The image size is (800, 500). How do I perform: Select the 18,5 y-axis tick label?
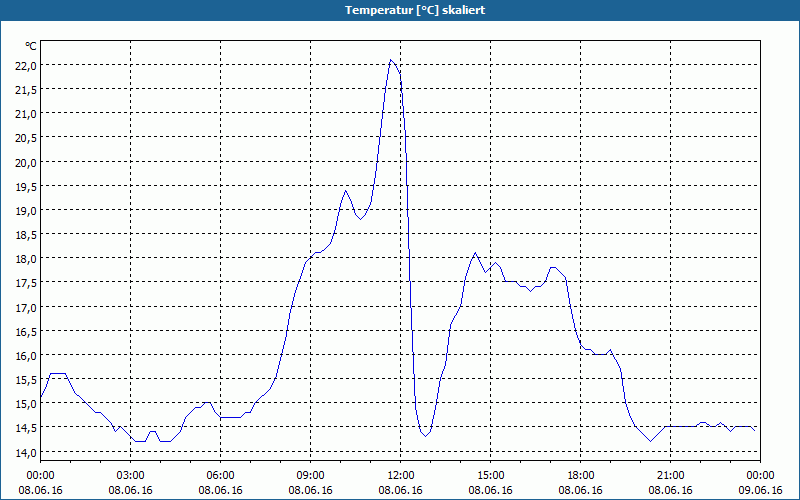(26, 235)
